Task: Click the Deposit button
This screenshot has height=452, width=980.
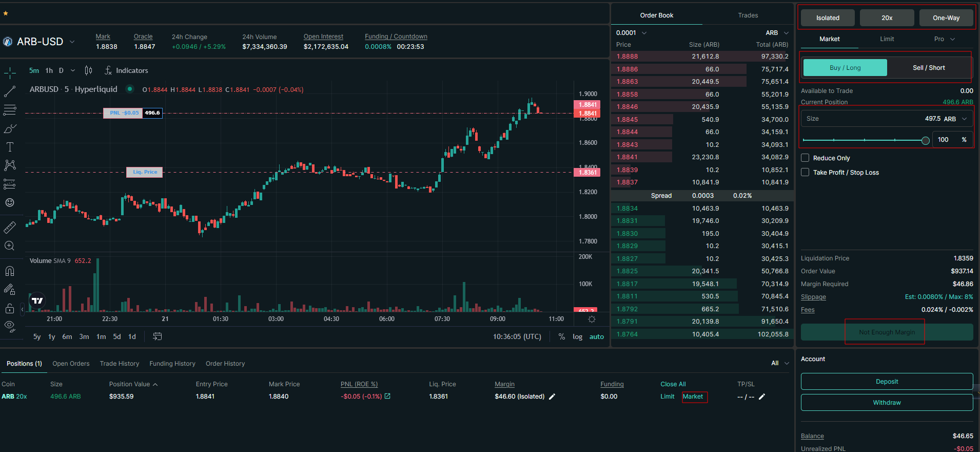Action: pos(887,382)
